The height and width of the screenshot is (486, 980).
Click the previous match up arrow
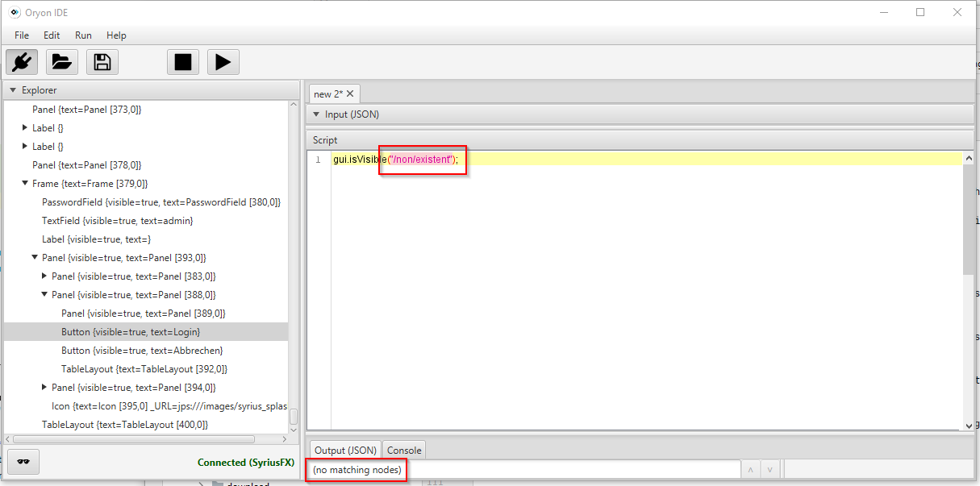(x=750, y=470)
